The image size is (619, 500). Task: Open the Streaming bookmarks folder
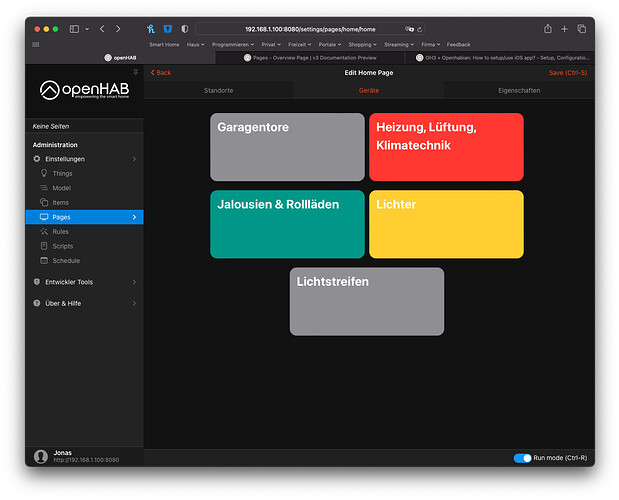tap(399, 45)
